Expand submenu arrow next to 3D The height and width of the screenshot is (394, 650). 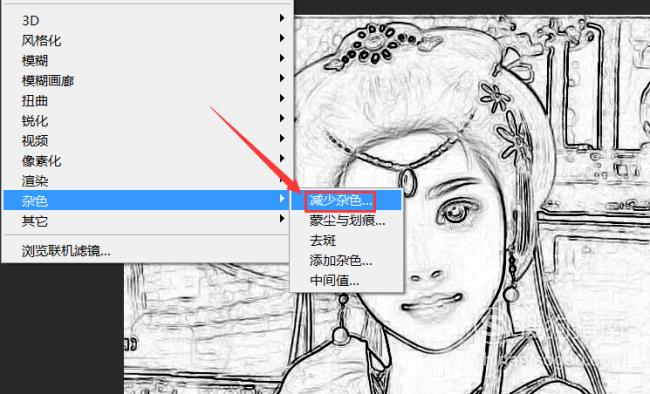282,18
